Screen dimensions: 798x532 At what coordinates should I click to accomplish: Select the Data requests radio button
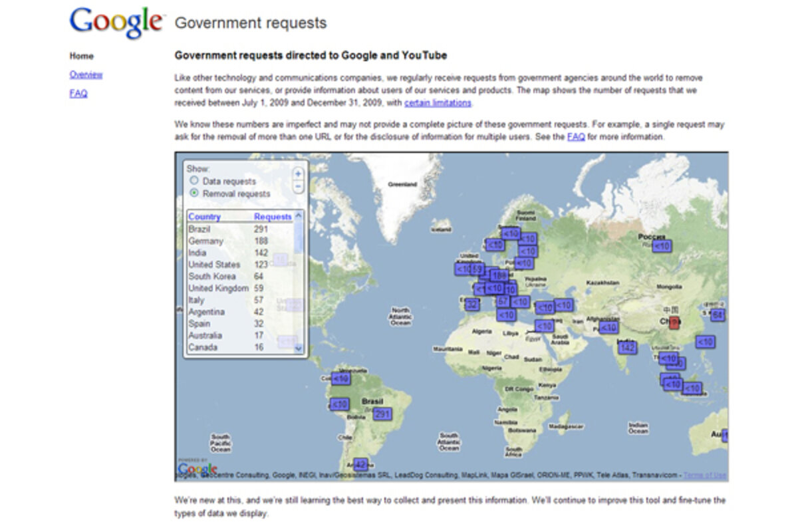point(194,181)
